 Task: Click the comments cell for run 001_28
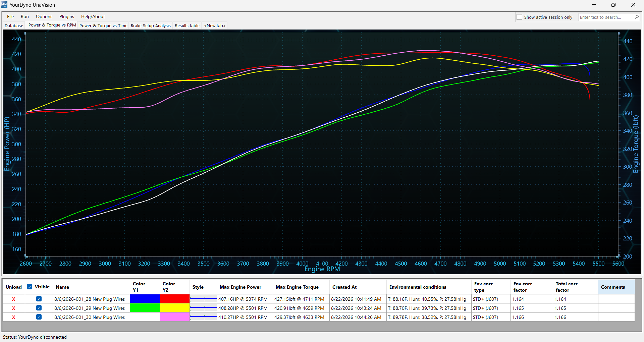pos(616,299)
